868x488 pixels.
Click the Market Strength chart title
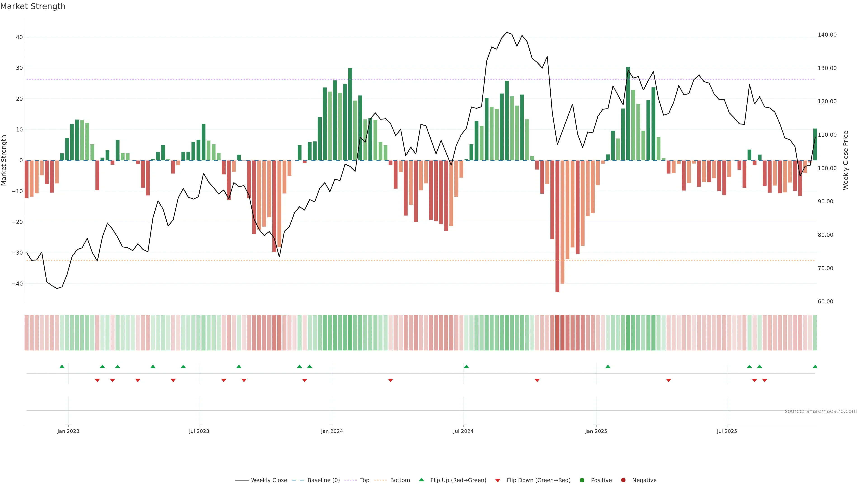click(x=33, y=6)
